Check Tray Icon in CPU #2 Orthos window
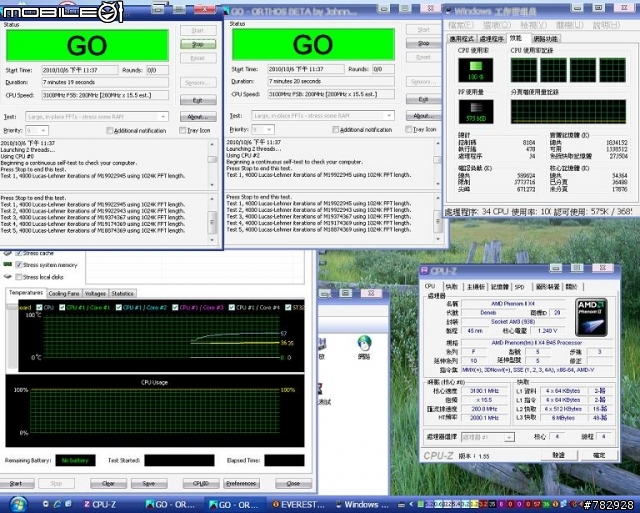This screenshot has height=513, width=640. 409,129
